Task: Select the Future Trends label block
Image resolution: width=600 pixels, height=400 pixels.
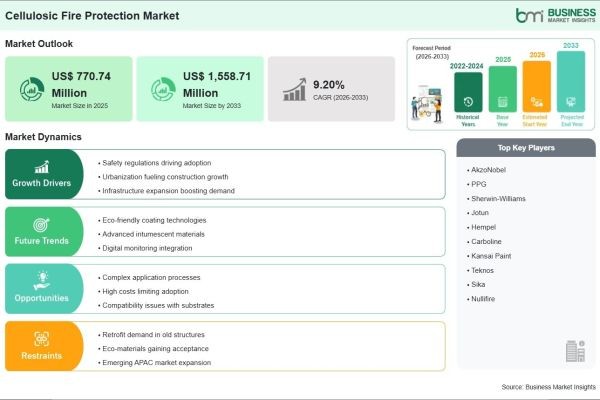Action: click(x=44, y=232)
